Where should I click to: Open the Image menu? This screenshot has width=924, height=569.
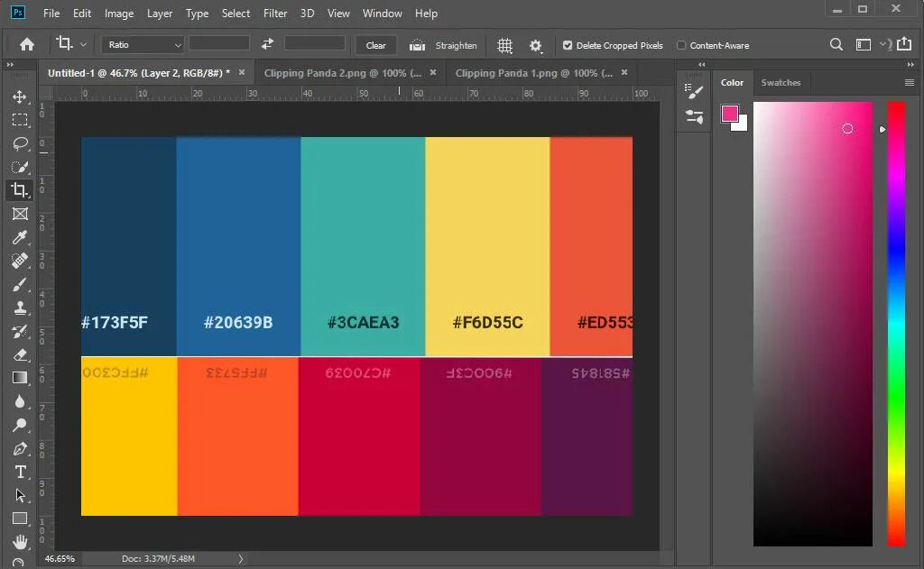[119, 13]
